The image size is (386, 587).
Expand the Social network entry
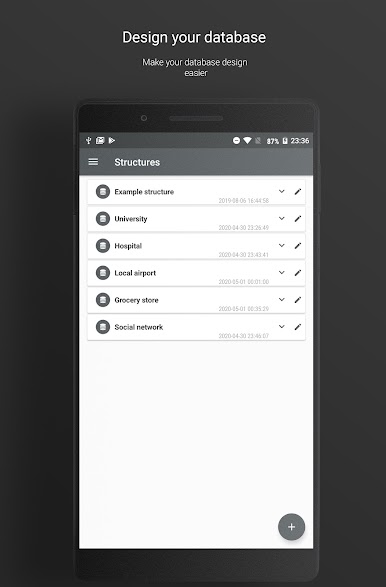(282, 326)
